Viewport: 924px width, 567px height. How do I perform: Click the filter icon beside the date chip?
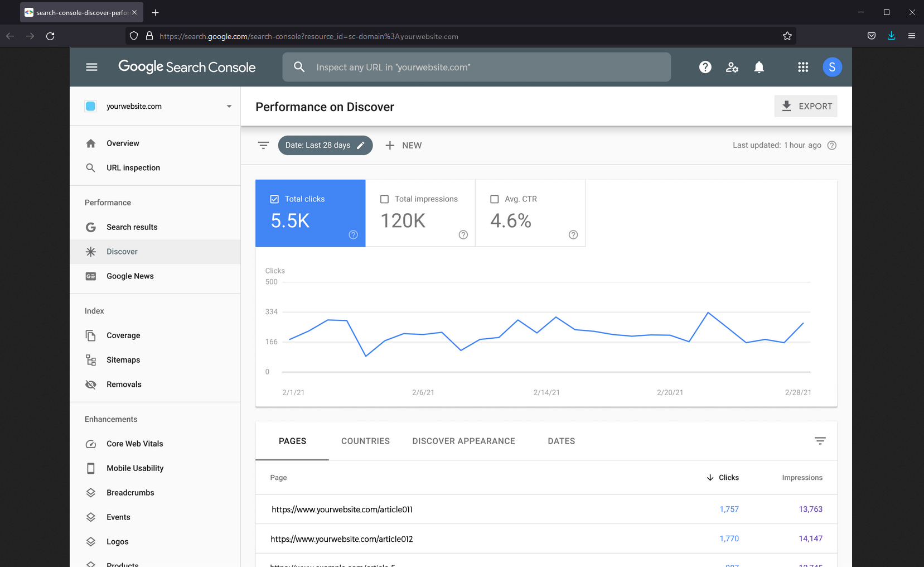coord(263,145)
